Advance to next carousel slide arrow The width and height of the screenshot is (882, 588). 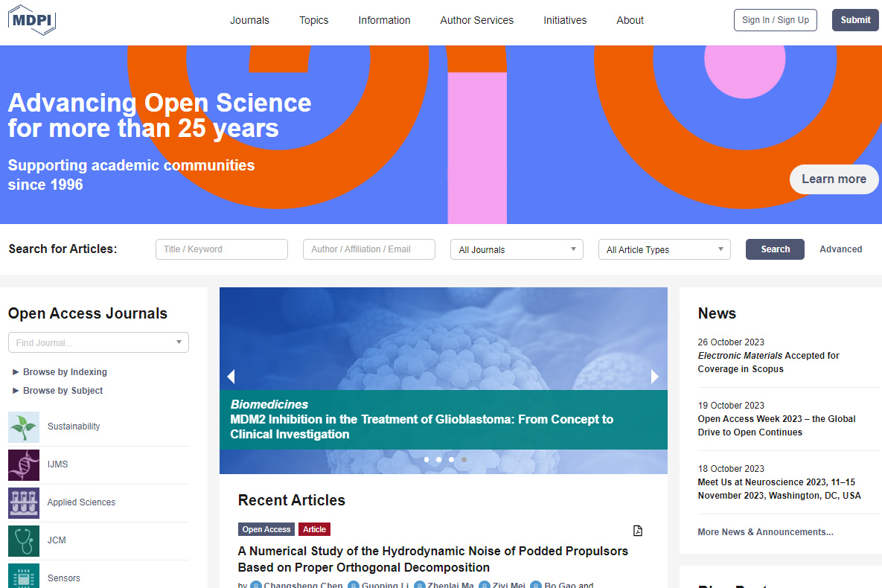point(655,377)
